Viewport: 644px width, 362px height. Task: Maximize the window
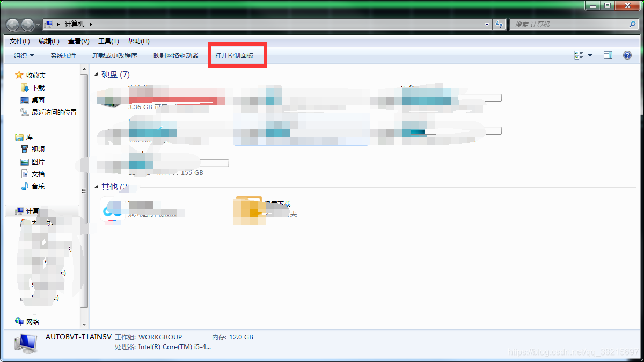607,5
